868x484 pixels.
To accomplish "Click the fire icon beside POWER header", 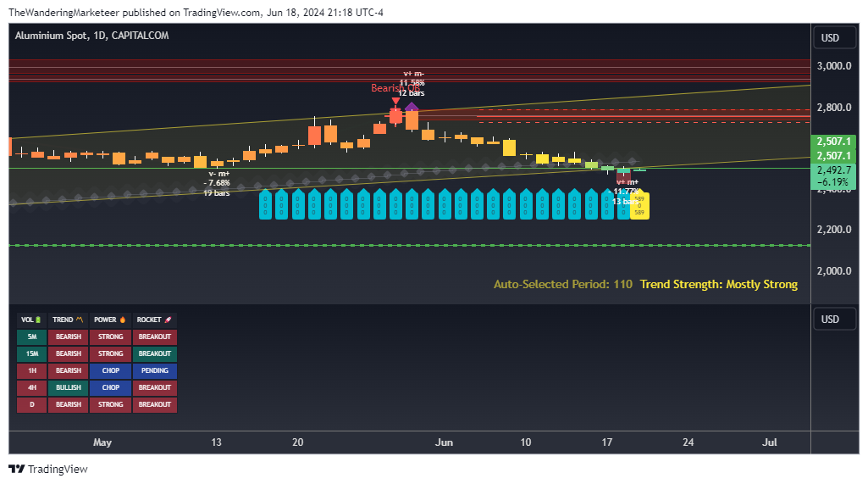I will pyautogui.click(x=122, y=320).
